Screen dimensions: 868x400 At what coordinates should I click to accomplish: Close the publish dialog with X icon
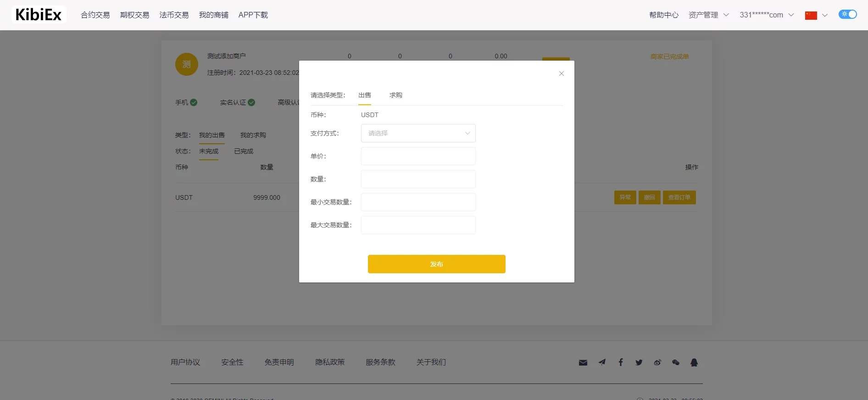tap(561, 73)
